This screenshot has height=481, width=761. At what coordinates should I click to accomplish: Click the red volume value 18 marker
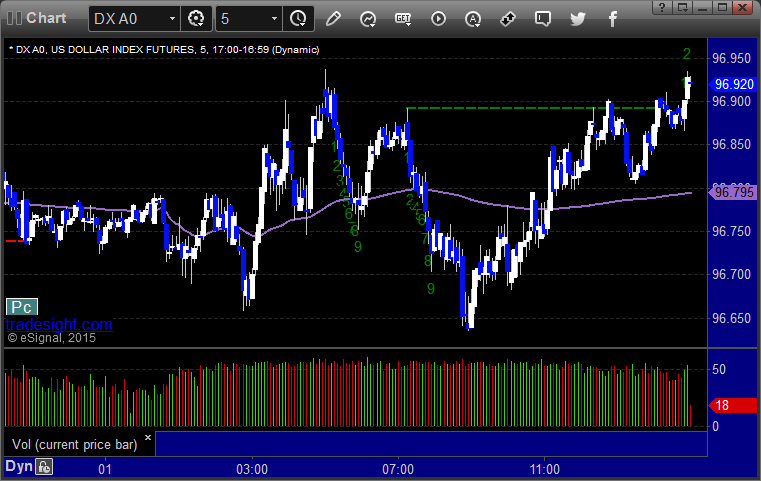pos(733,405)
